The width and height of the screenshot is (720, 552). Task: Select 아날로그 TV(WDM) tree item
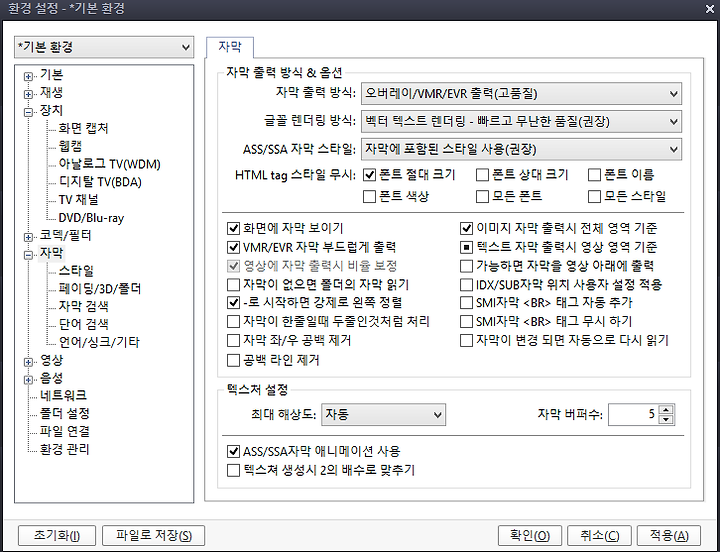pyautogui.click(x=109, y=164)
